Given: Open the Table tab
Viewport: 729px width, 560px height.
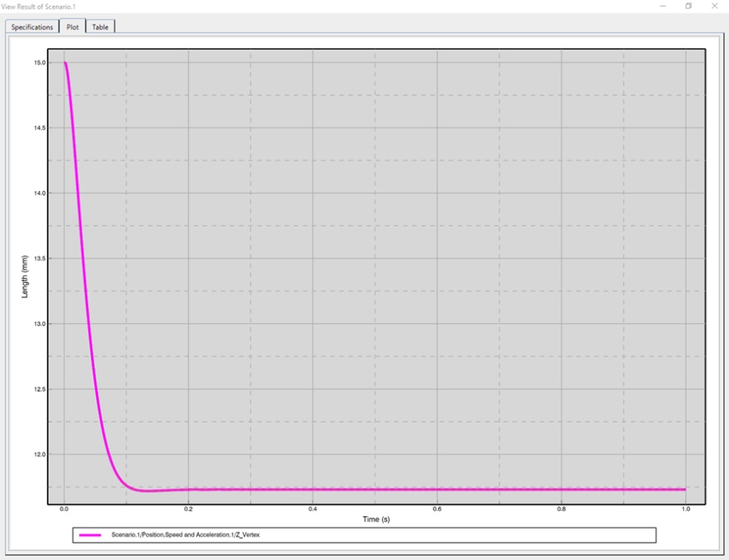Looking at the screenshot, I should click(100, 27).
